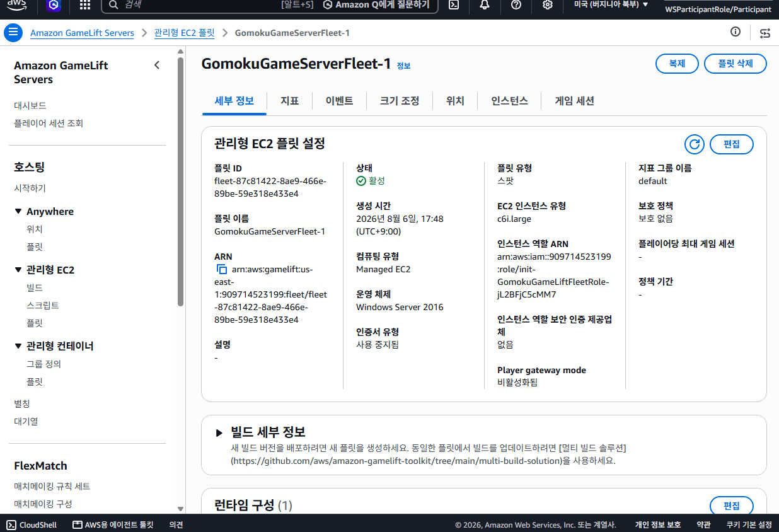779x532 pixels.
Task: Select the 인스턴스 tab
Action: pyautogui.click(x=509, y=101)
